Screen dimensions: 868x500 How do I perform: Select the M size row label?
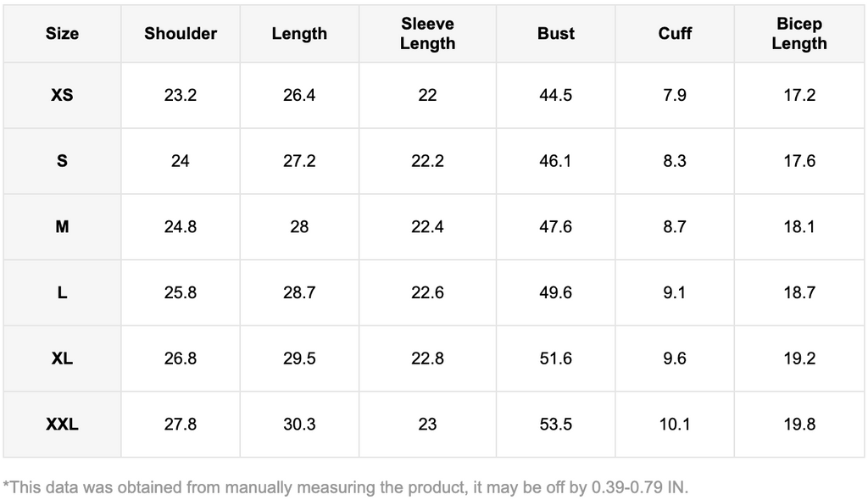62,227
